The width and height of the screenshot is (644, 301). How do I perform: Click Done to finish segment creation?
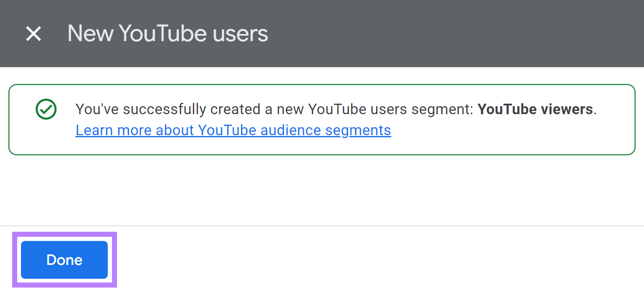tap(64, 259)
